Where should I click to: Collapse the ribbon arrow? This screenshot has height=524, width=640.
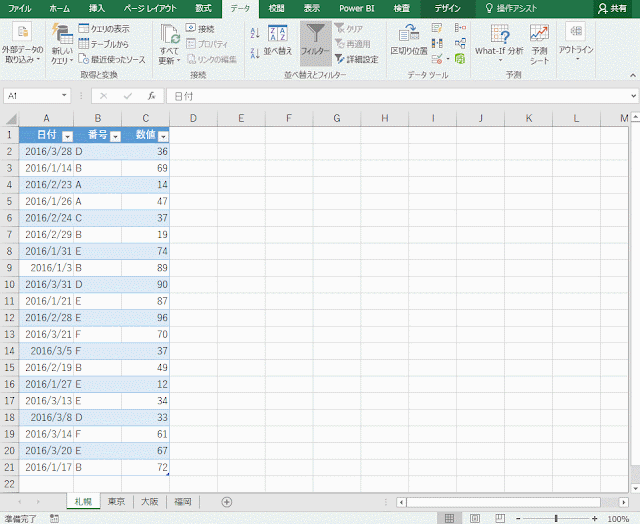pyautogui.click(x=633, y=75)
